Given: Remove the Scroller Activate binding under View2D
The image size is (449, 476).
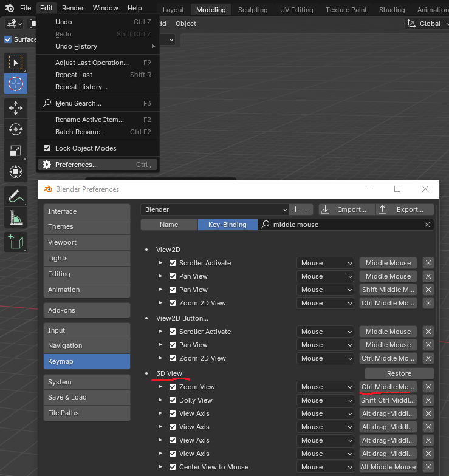Looking at the screenshot, I should pos(428,263).
